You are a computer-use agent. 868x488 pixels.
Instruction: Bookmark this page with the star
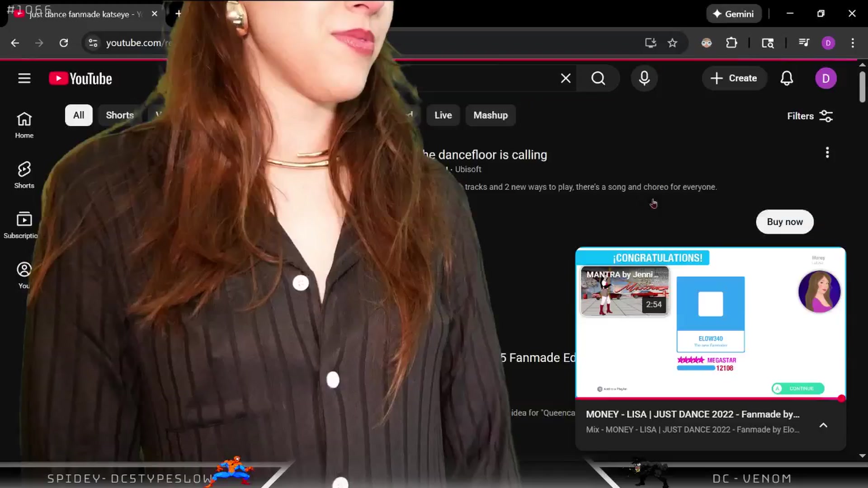point(673,43)
